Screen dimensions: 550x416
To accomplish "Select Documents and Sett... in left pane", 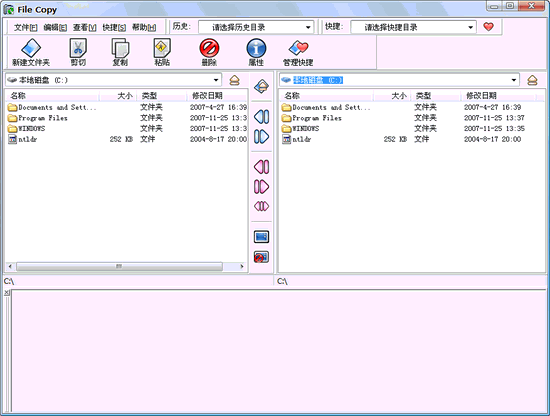I will (x=52, y=107).
